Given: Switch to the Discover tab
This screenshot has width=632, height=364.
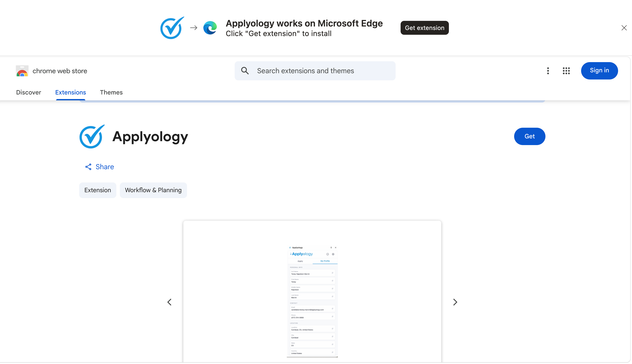Looking at the screenshot, I should 28,92.
